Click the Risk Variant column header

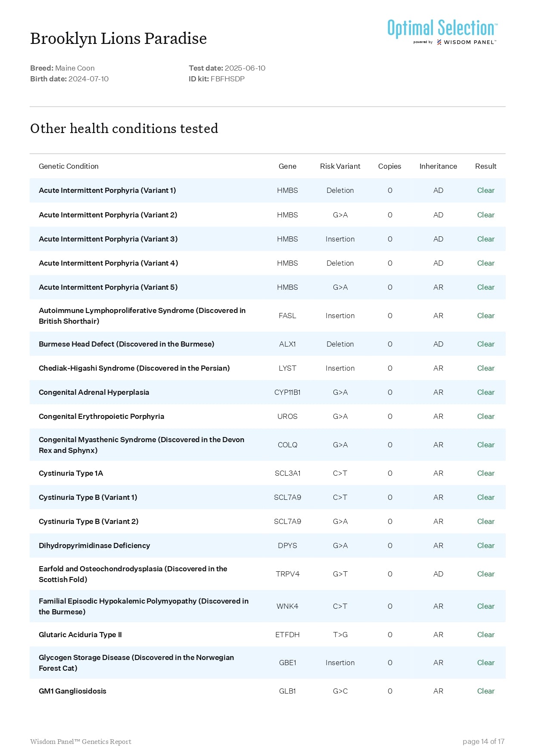(340, 166)
